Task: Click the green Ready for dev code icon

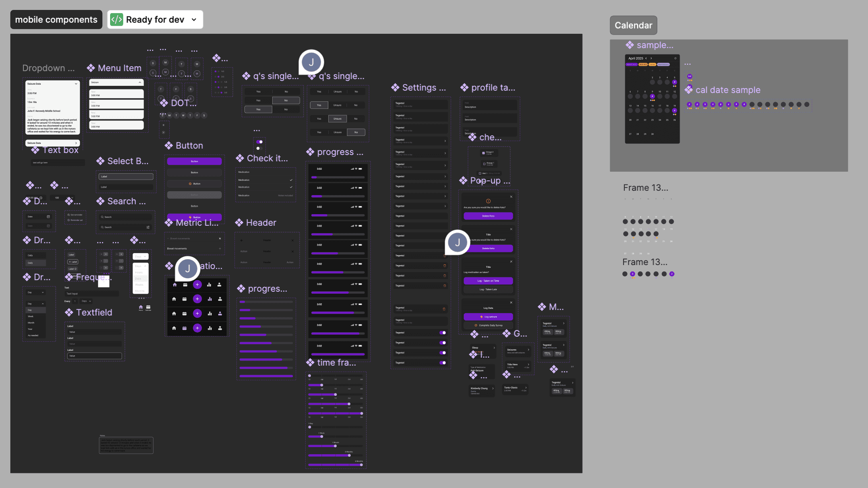Action: click(116, 19)
